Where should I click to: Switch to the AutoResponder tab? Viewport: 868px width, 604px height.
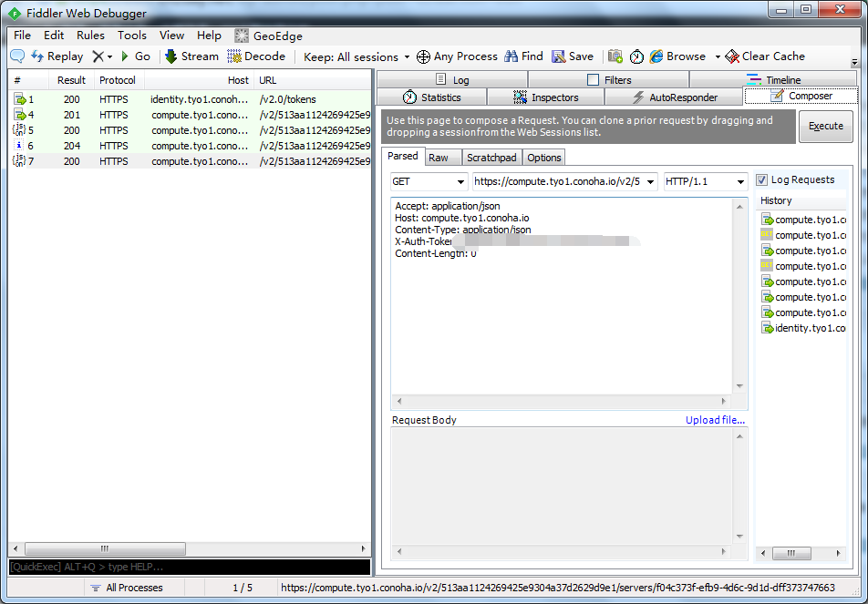click(675, 97)
